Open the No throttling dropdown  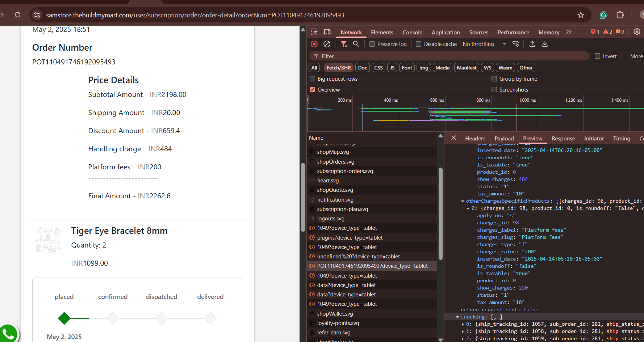point(484,44)
